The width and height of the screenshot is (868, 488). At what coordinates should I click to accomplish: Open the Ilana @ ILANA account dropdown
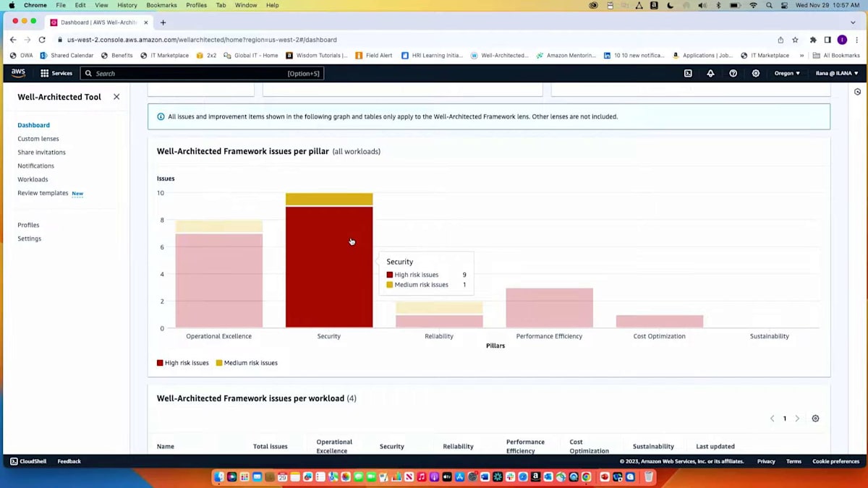[x=837, y=73]
